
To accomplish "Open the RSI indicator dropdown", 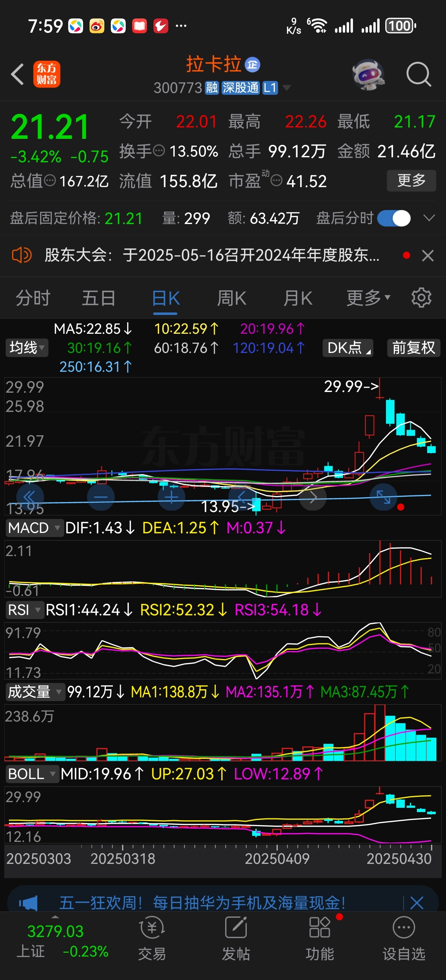I will [25, 610].
